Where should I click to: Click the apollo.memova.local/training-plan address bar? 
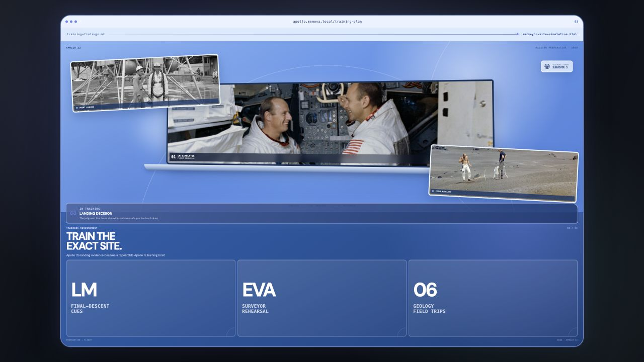(327, 22)
